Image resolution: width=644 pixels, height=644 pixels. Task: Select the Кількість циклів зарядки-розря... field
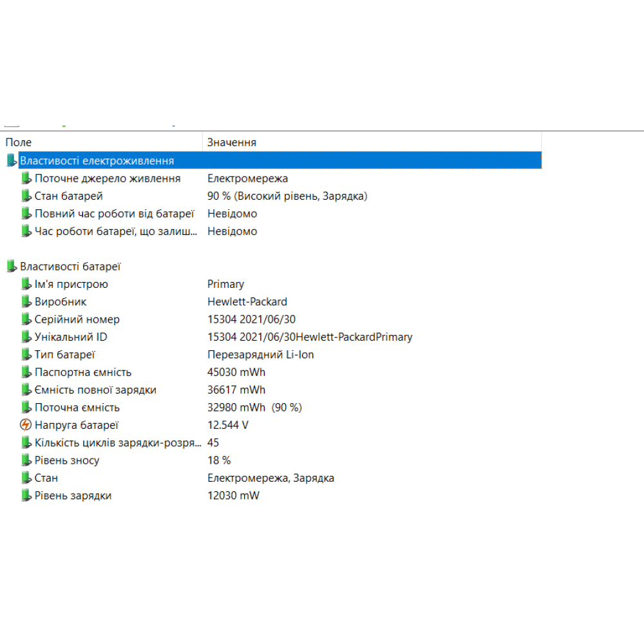point(118,443)
